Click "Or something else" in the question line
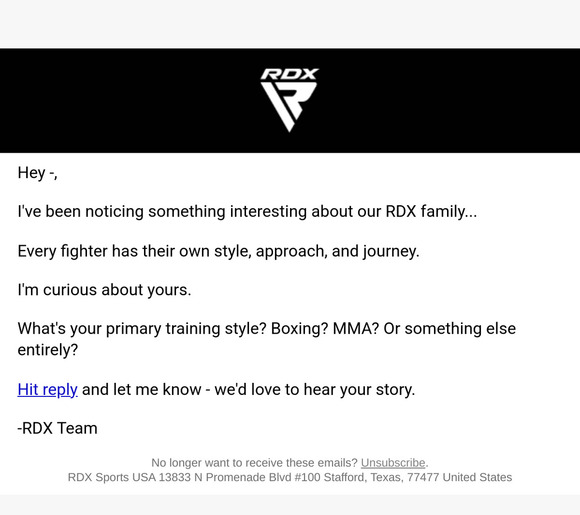580x515 pixels. pyautogui.click(x=449, y=329)
